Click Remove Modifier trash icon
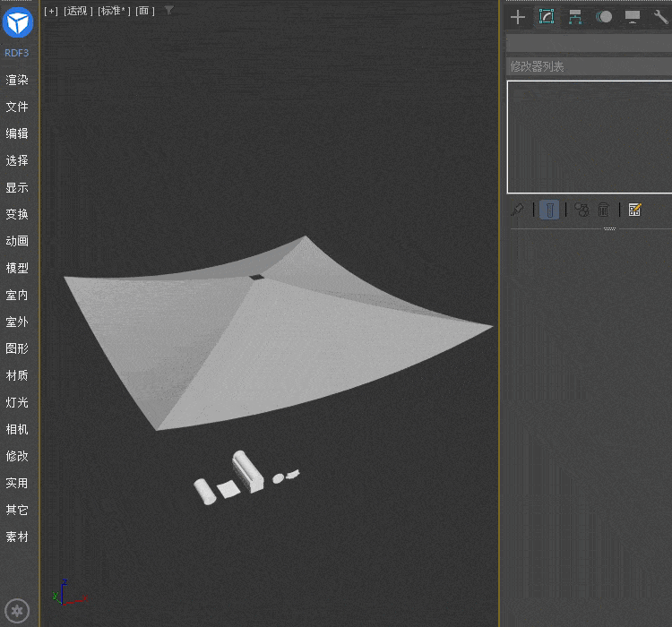The width and height of the screenshot is (672, 627). click(603, 210)
